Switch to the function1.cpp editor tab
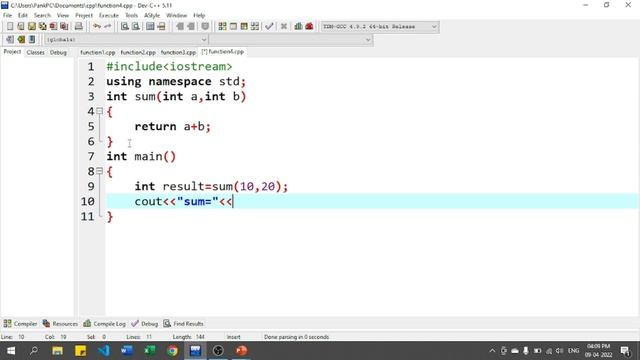This screenshot has width=640, height=360. (x=98, y=52)
